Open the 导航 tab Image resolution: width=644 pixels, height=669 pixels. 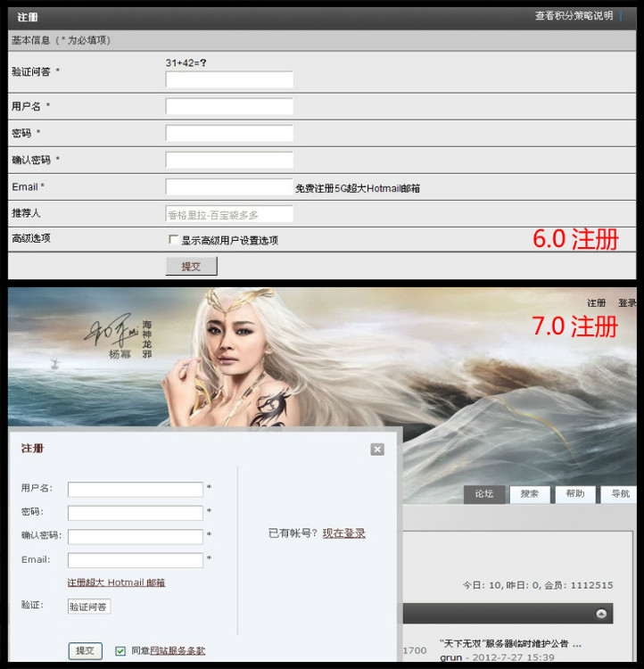pos(620,494)
